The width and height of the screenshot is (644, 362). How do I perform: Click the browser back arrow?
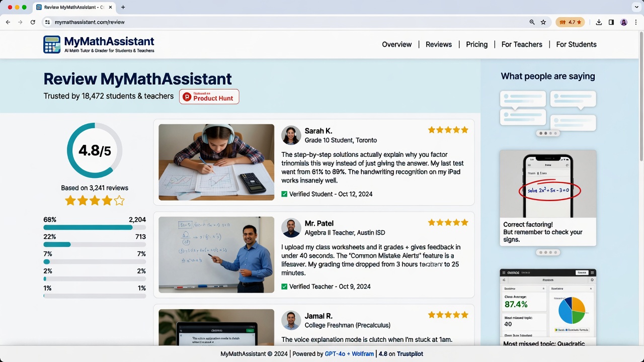point(8,22)
